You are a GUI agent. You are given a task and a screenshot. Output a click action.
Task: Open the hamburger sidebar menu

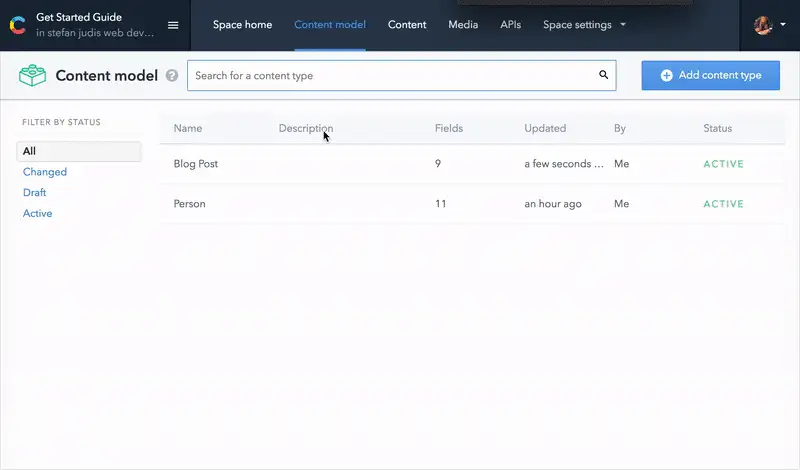173,25
